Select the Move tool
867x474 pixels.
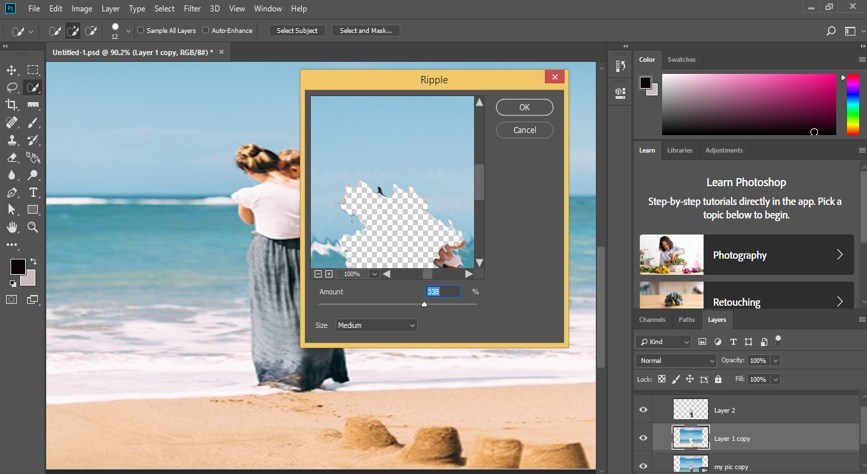12,70
